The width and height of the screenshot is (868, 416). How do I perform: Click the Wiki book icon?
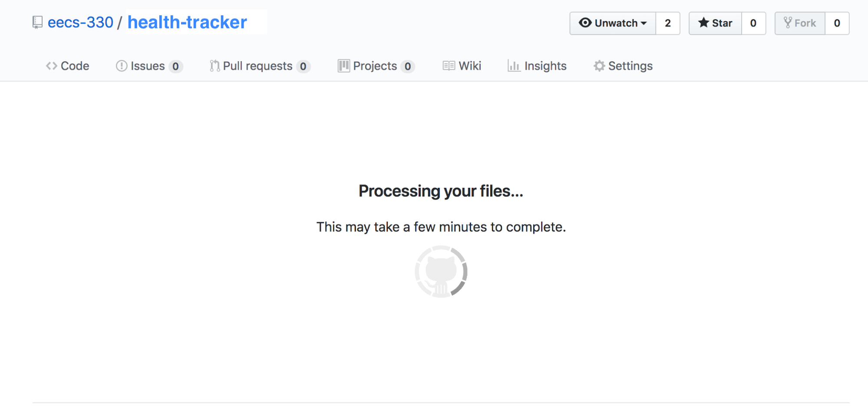click(449, 66)
